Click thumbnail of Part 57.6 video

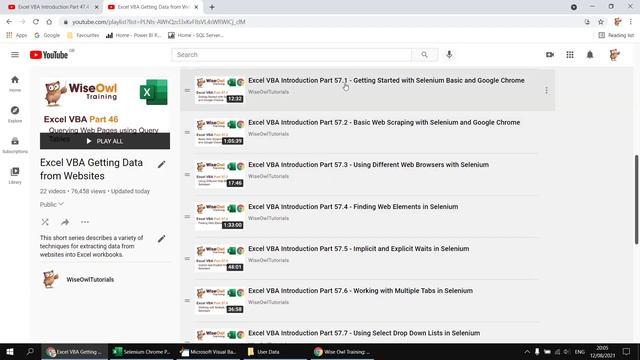pos(220,300)
